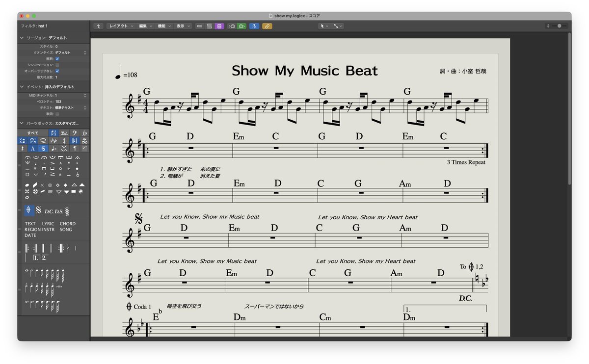Click the yellow Link icon

coord(267,26)
